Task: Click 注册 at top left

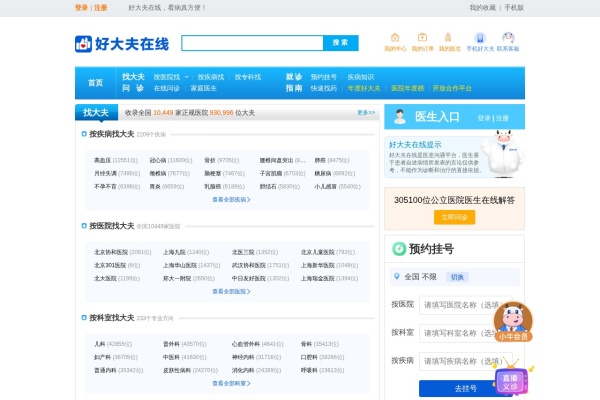Action: [x=101, y=8]
